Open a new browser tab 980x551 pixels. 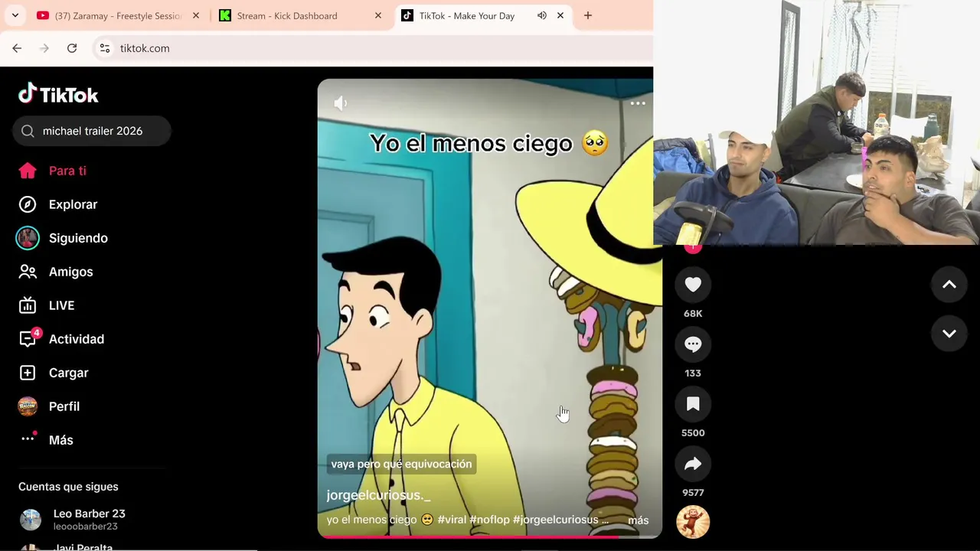pos(588,15)
